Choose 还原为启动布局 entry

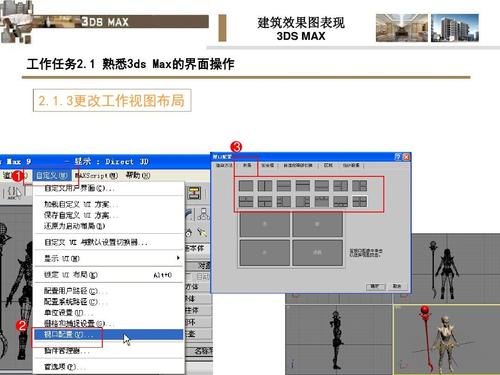108,226
